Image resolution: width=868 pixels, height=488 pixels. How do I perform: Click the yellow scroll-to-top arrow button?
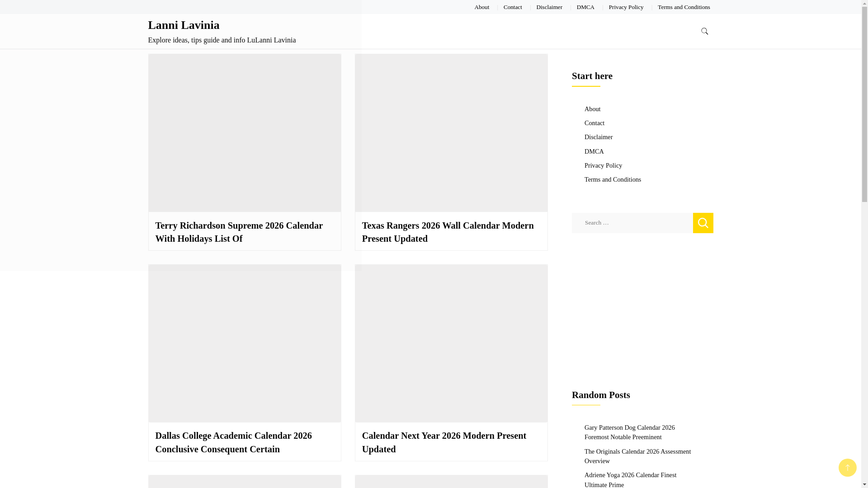tap(847, 468)
